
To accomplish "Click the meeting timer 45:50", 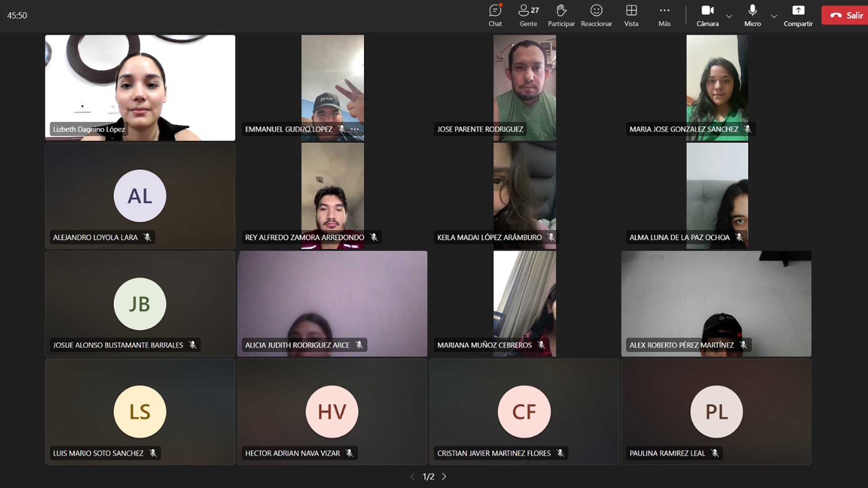I will pos(17,15).
